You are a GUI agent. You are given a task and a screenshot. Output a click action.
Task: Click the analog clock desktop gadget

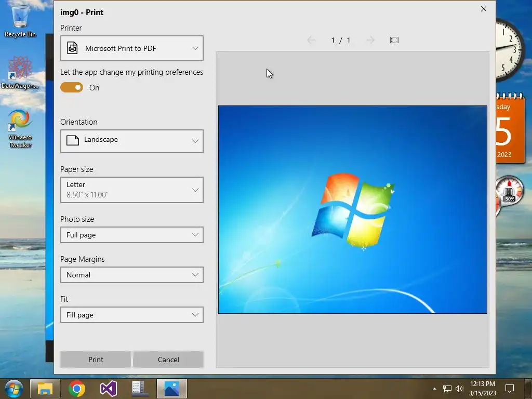(x=510, y=50)
